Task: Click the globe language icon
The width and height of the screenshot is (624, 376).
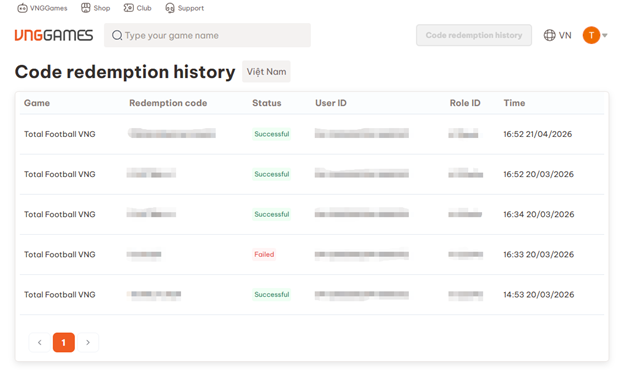Action: point(550,35)
